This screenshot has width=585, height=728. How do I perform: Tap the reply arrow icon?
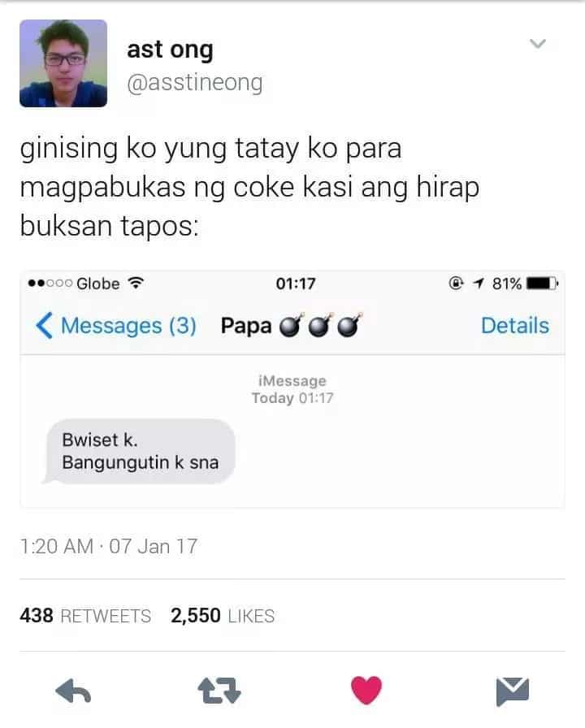tap(73, 691)
